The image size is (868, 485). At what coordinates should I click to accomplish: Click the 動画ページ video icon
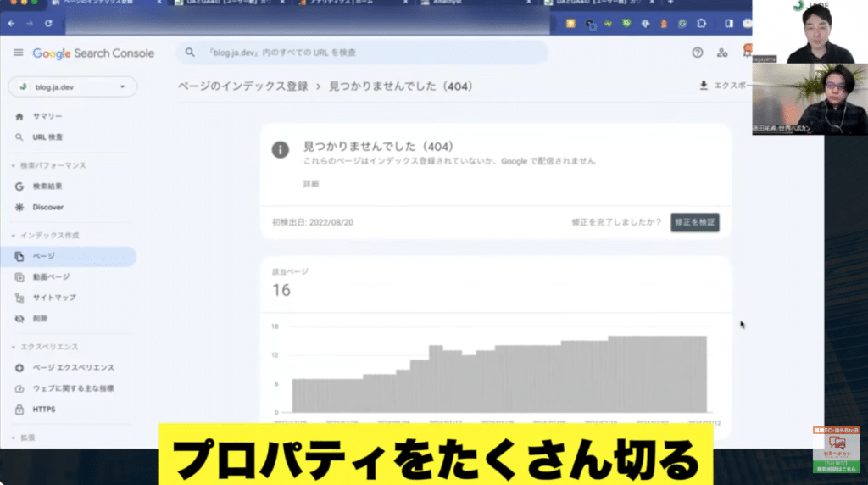(19, 276)
